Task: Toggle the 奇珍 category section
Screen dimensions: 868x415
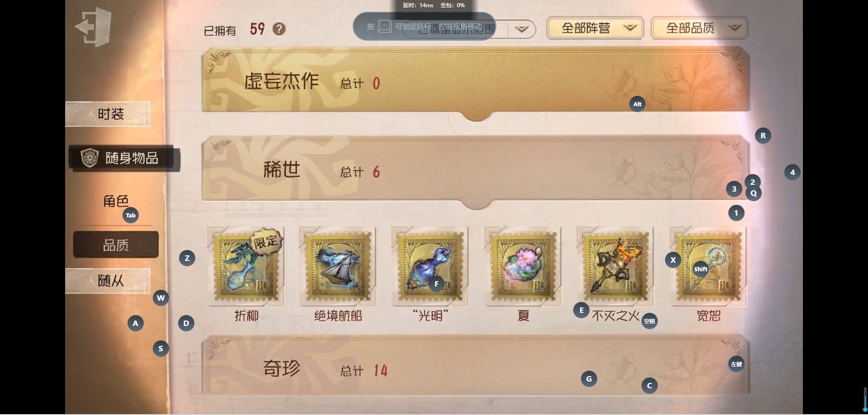Action: click(476, 366)
